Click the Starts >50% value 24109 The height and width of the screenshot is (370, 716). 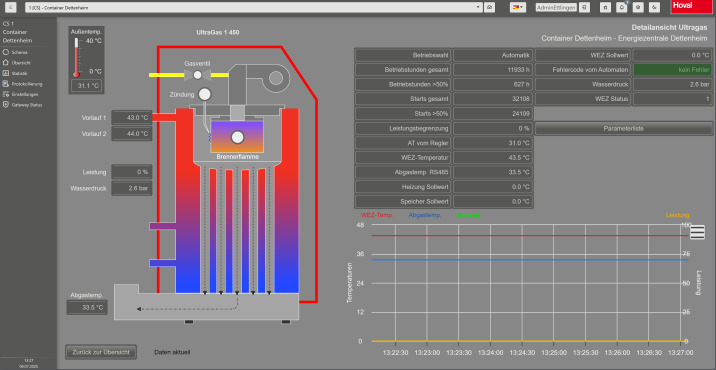493,114
